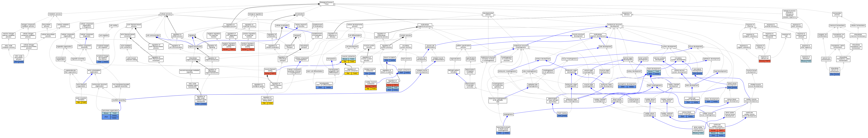868x138 pixels.
Task: Click the 'localization' node
Action: [x=300, y=14]
